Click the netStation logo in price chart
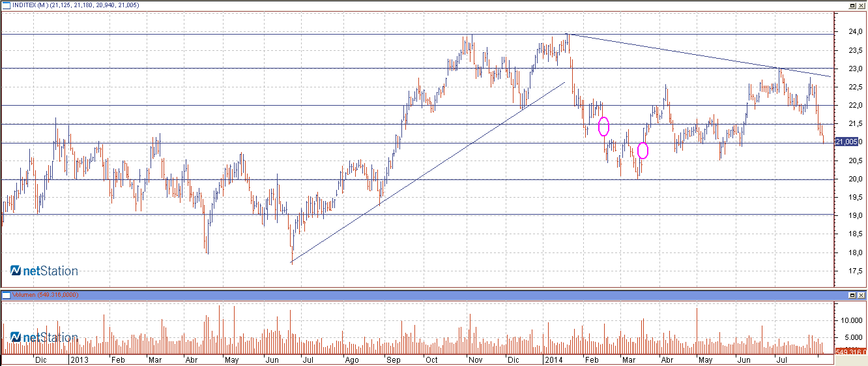The image size is (868, 366). (x=44, y=271)
